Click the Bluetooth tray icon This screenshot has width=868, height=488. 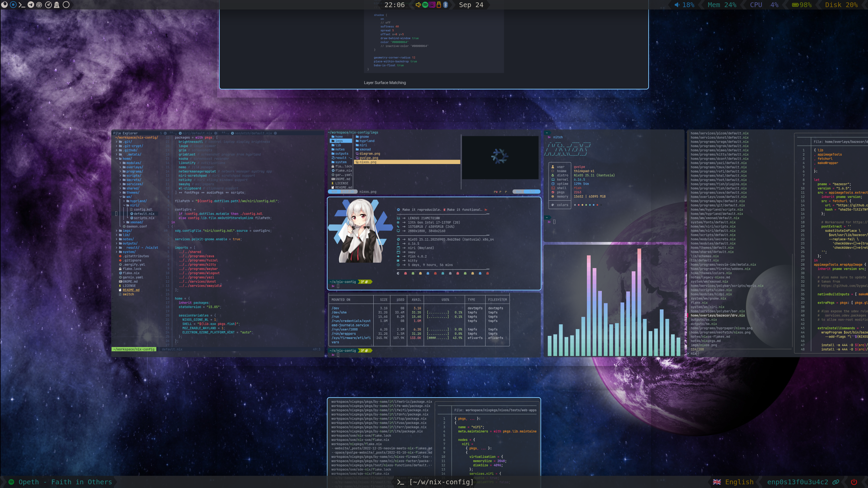click(446, 5)
